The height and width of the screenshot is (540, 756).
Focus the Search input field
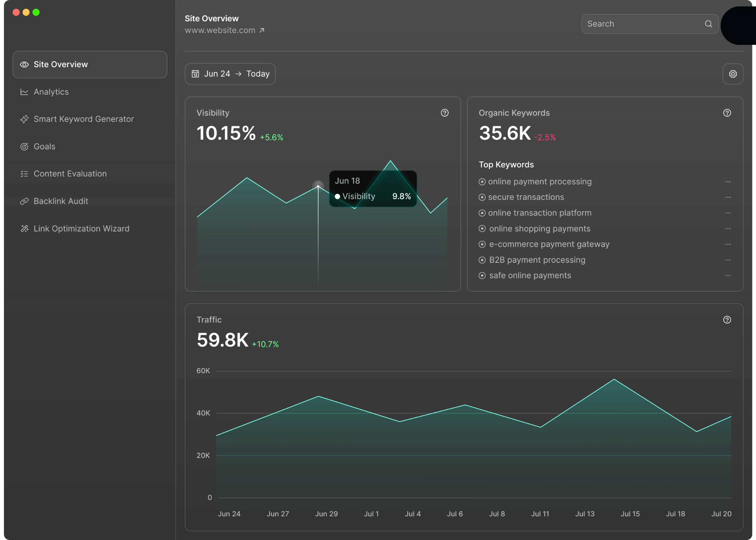[x=650, y=24]
